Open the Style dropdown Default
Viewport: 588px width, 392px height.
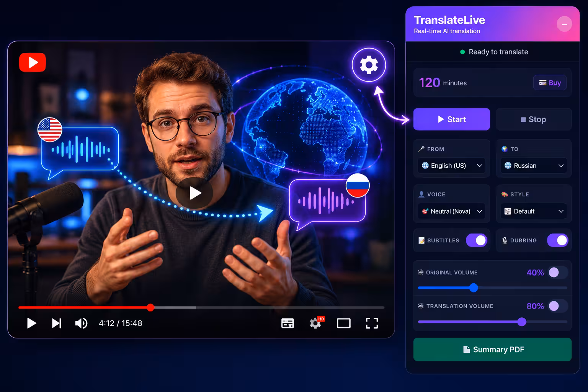pyautogui.click(x=534, y=211)
